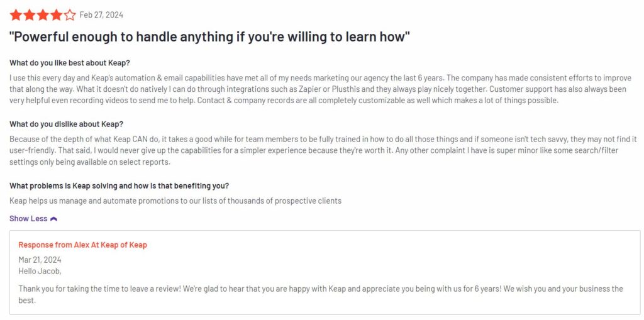Click the sentence about automating promotions to prospective clients
The image size is (644, 320).
175,201
